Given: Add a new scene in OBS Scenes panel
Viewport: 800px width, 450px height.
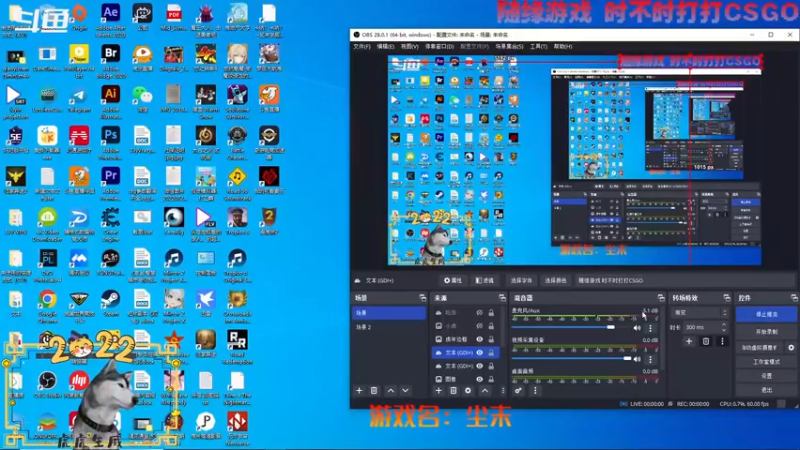Looking at the screenshot, I should click(x=359, y=391).
